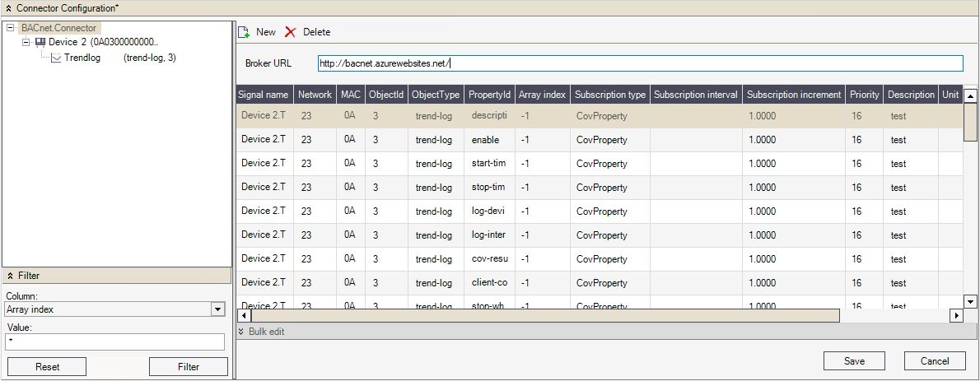This screenshot has height=381, width=980.
Task: Click the horizontal scrollbar right arrow
Action: pos(956,315)
